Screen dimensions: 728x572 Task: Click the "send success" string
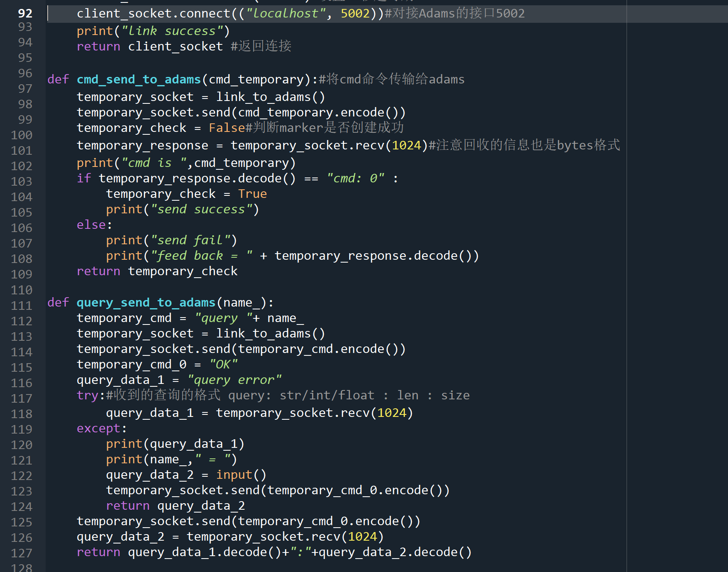pos(201,209)
